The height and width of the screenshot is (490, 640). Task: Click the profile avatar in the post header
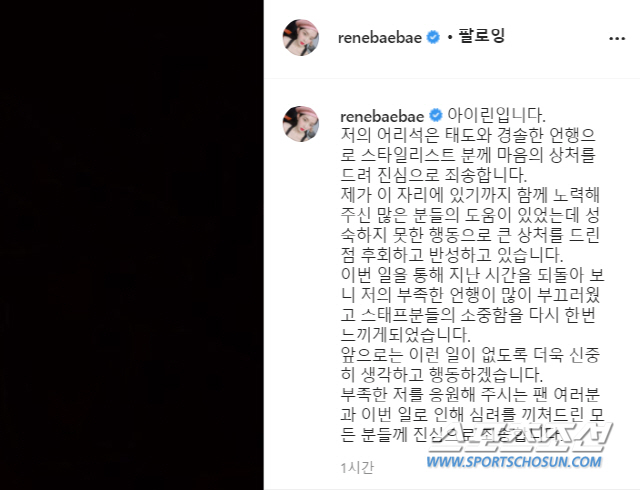tap(301, 38)
